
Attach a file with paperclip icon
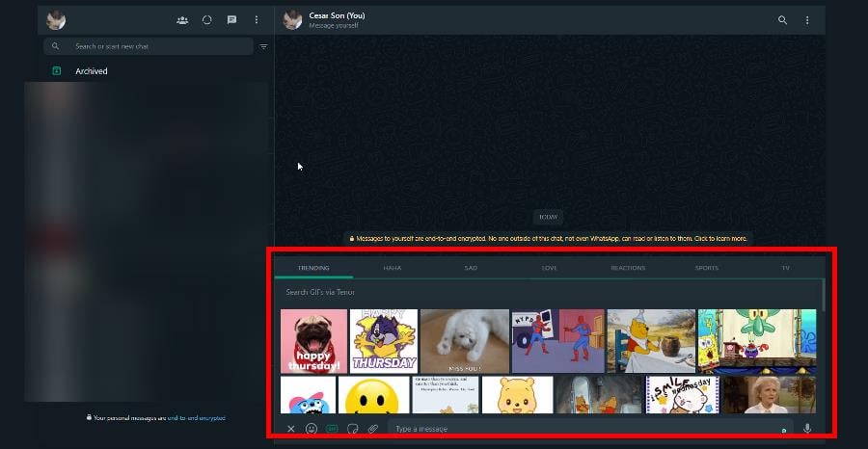pos(372,429)
